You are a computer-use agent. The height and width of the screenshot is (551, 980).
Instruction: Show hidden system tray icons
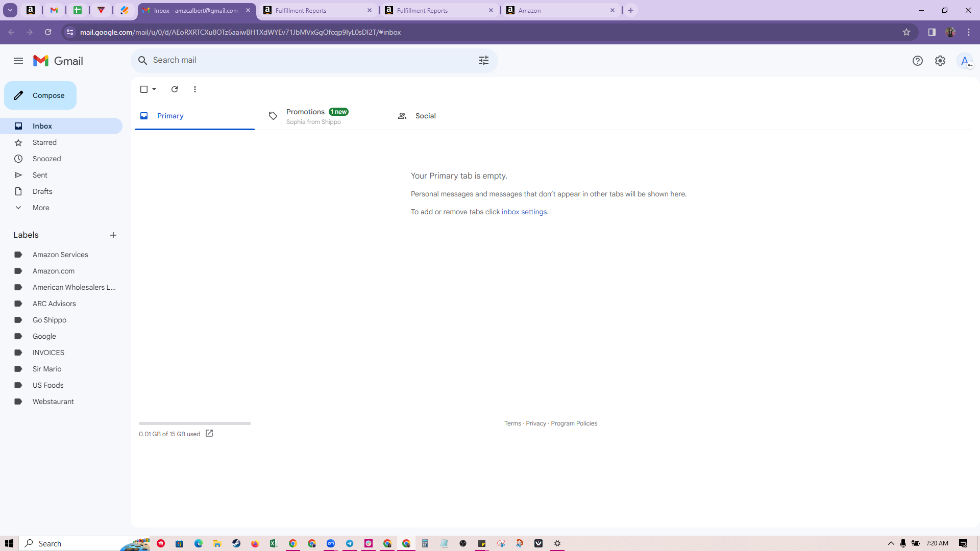click(891, 543)
